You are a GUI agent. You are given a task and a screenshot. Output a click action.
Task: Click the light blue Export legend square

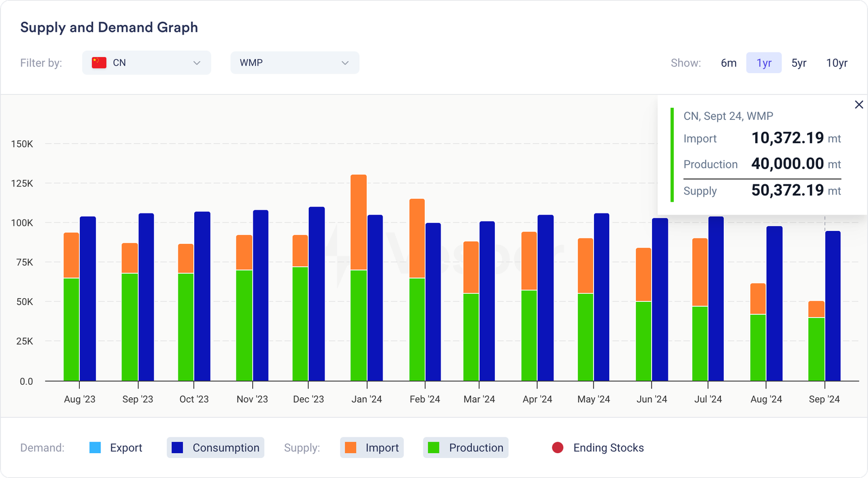point(95,448)
